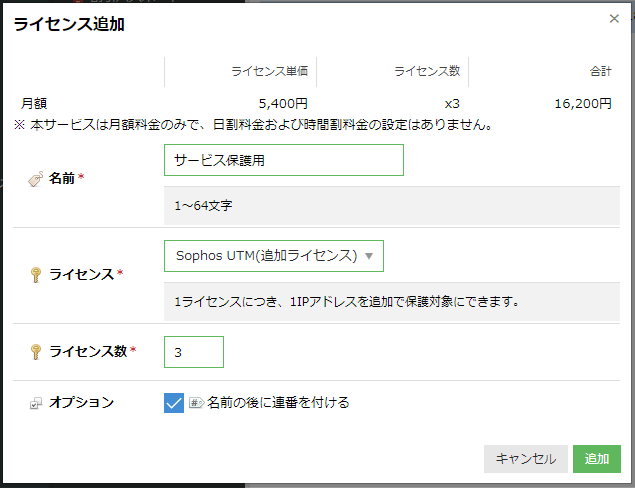Click the 名前の後に連番を付ける label text
The width and height of the screenshot is (635, 488).
click(x=278, y=403)
